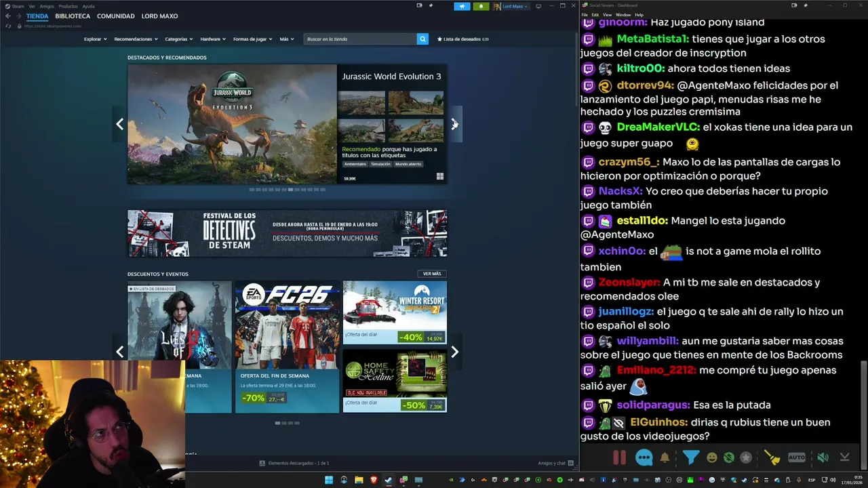
Task: Open the File menu in Social Stream
Action: click(x=585, y=14)
